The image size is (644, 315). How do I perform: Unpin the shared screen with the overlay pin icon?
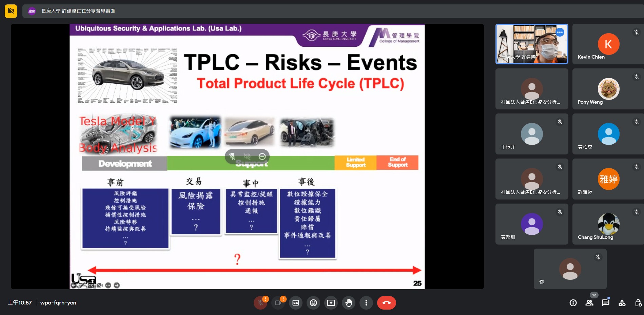[x=232, y=156]
